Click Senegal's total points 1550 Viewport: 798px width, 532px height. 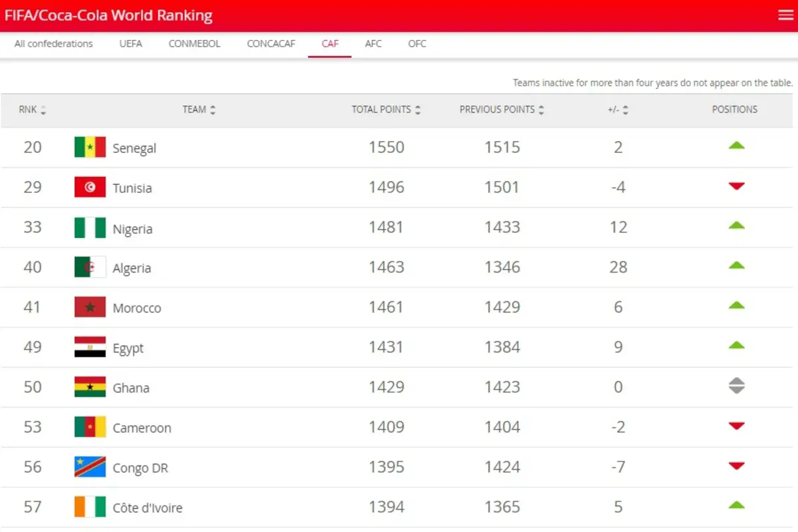(386, 147)
